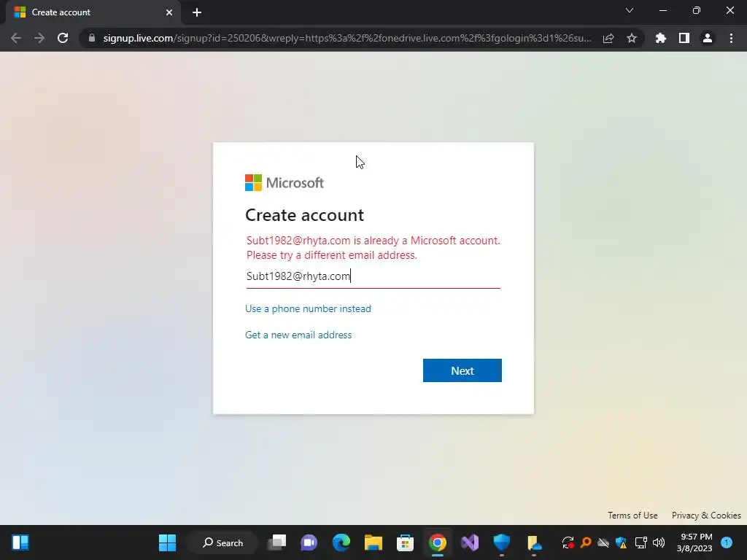Viewport: 747px width, 560px height.
Task: Bookmark this page with the star icon
Action: [x=632, y=38]
